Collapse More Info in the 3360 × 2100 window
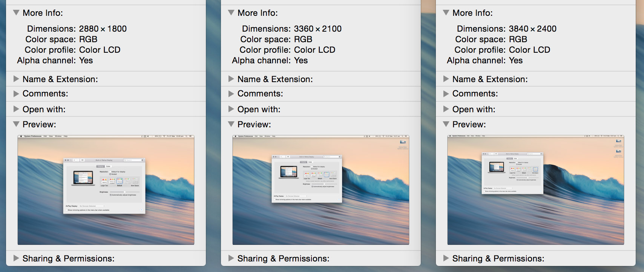 (231, 12)
